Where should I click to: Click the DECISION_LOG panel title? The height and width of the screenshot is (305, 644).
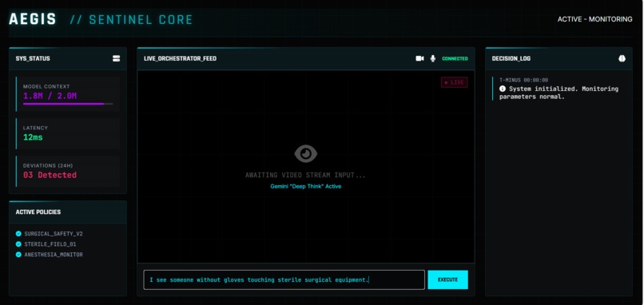pyautogui.click(x=511, y=59)
